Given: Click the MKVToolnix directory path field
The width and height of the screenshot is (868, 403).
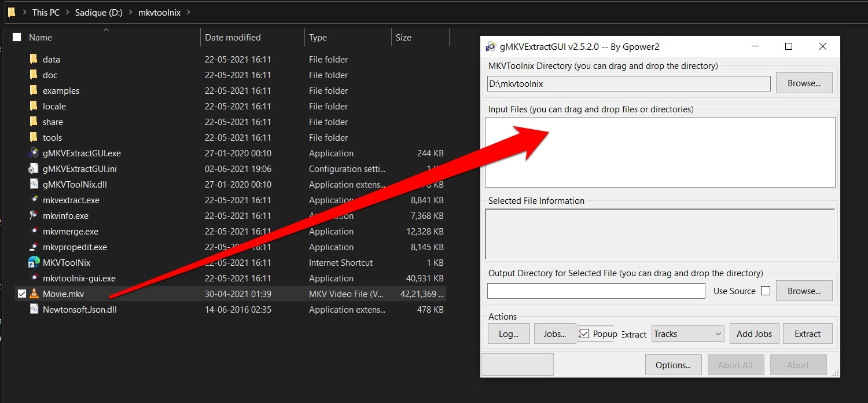Looking at the screenshot, I should [x=629, y=83].
